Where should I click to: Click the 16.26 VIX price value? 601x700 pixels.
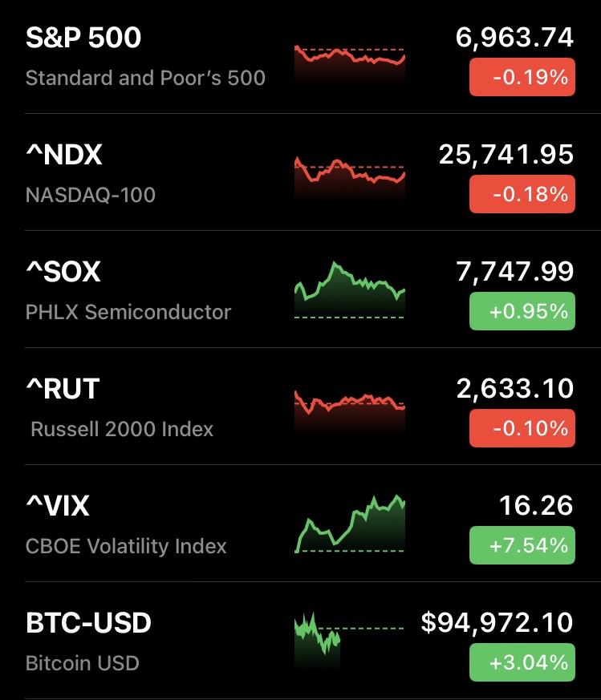coord(536,505)
